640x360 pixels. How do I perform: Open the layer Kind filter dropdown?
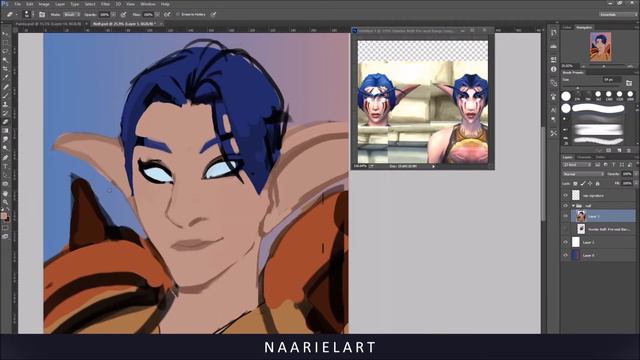[x=577, y=165]
